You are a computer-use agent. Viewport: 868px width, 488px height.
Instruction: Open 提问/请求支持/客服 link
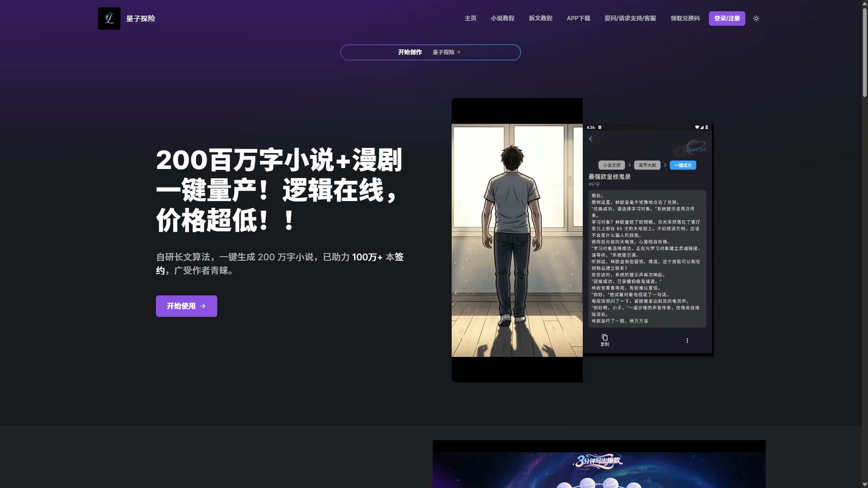[x=630, y=19]
